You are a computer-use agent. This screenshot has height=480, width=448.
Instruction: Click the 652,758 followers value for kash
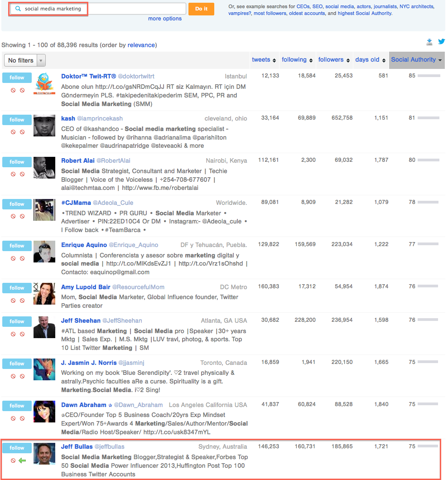[342, 118]
